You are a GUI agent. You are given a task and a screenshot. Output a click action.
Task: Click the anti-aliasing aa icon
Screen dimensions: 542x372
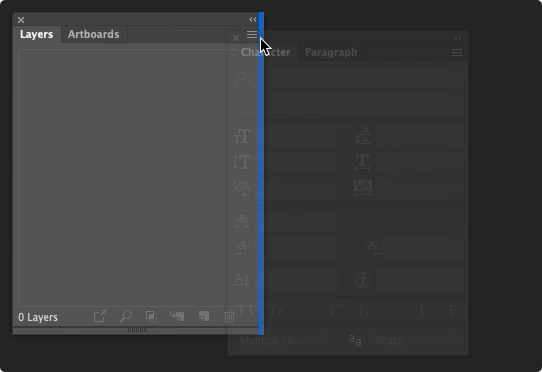coord(355,341)
